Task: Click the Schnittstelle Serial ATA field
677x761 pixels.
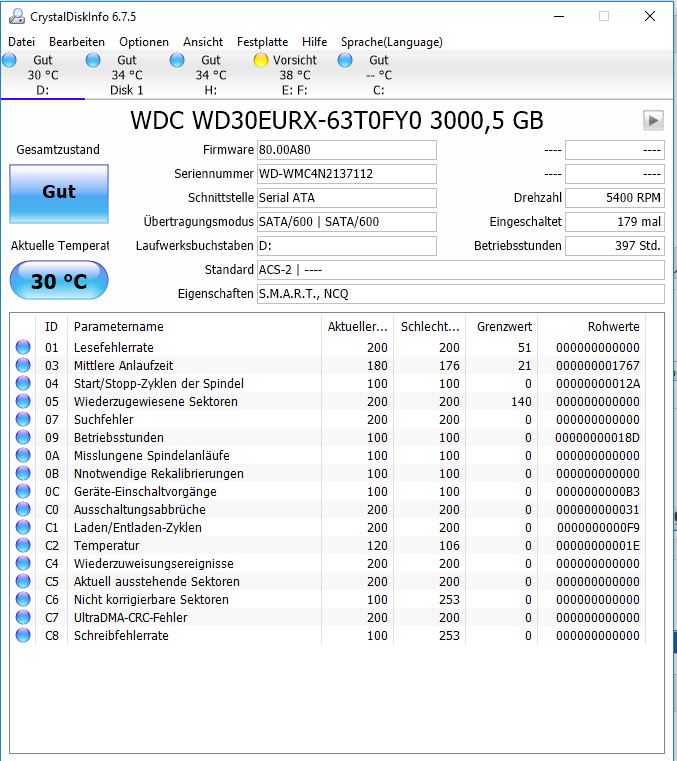Action: [347, 198]
